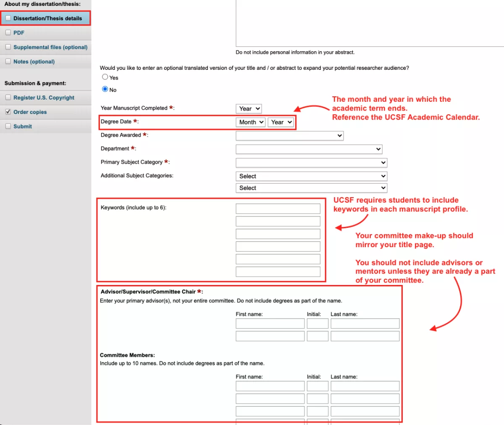The width and height of the screenshot is (504, 425).
Task: Open the Dissertation/Thesis details section
Action: point(47,18)
